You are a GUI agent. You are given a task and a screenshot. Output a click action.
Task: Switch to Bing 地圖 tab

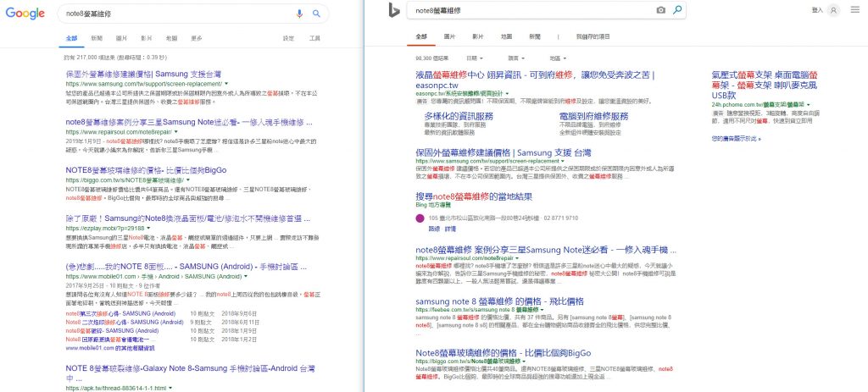506,36
